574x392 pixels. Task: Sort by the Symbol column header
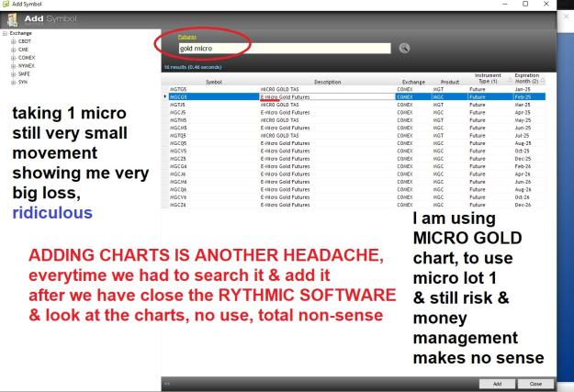point(214,82)
